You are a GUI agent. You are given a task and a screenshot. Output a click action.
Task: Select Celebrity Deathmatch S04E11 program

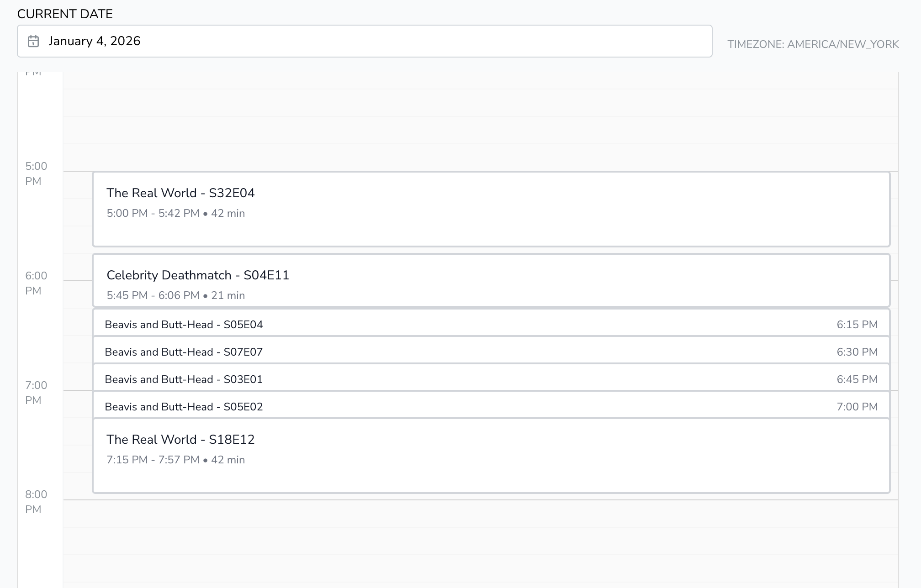491,280
